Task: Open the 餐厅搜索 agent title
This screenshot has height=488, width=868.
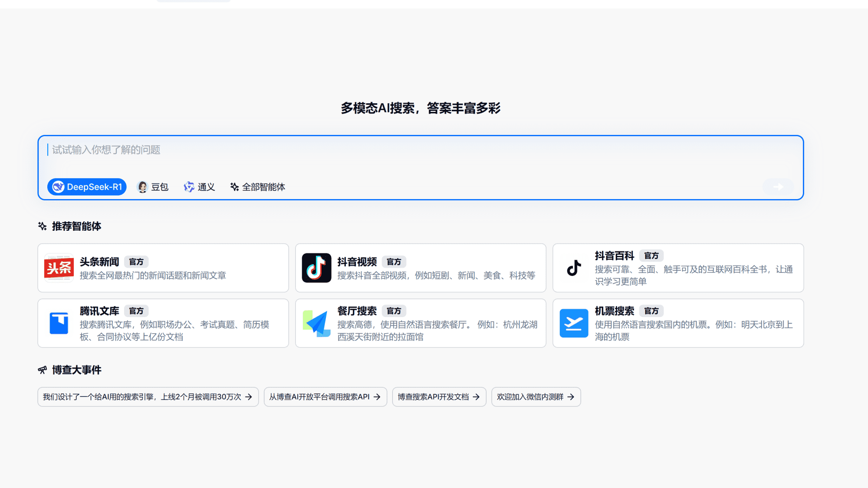Action: [x=357, y=311]
